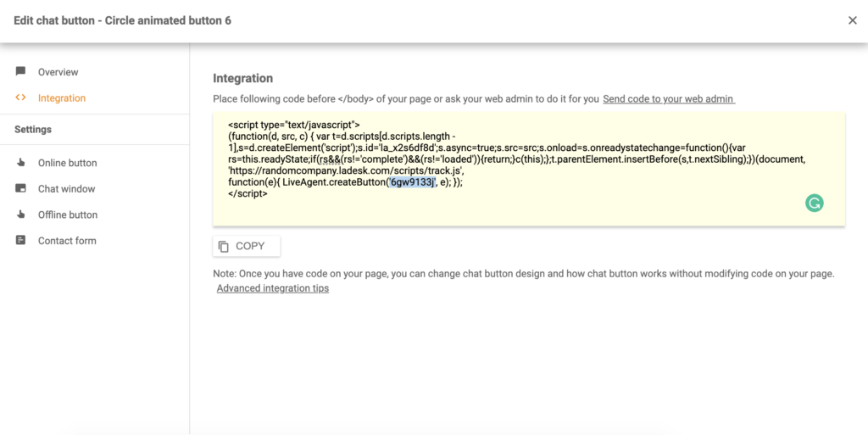Go to Online button settings
This screenshot has width=868, height=435.
(67, 163)
